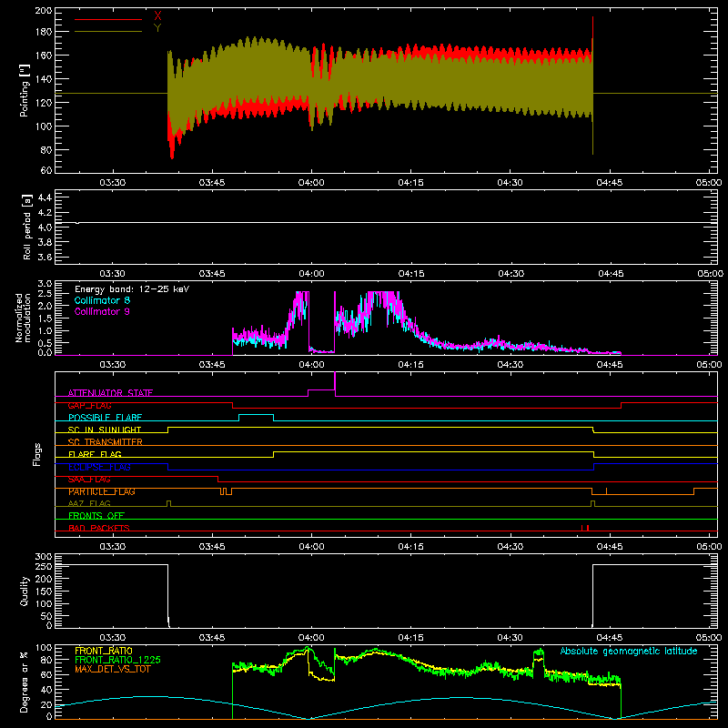Select the Y legend letter
Image resolution: width=728 pixels, height=728 pixels.
157,28
